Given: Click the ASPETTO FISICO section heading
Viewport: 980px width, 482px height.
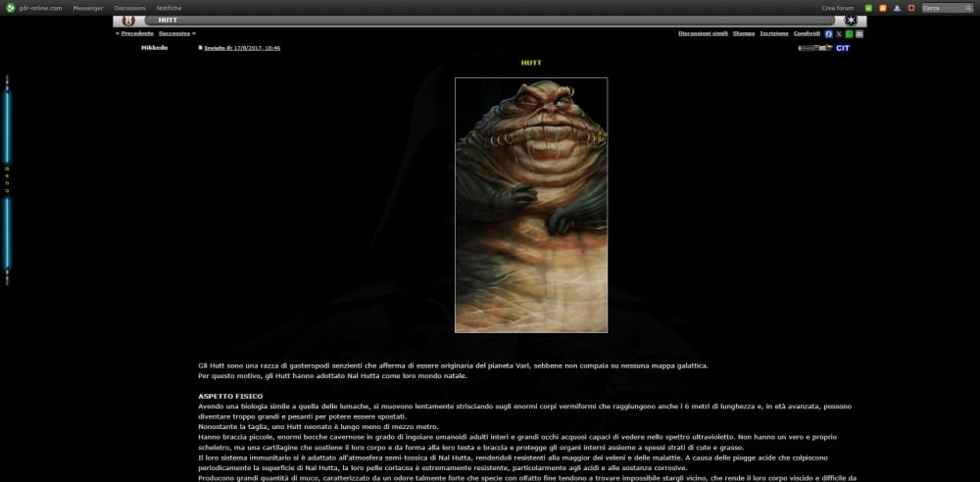Looking at the screenshot, I should point(230,397).
